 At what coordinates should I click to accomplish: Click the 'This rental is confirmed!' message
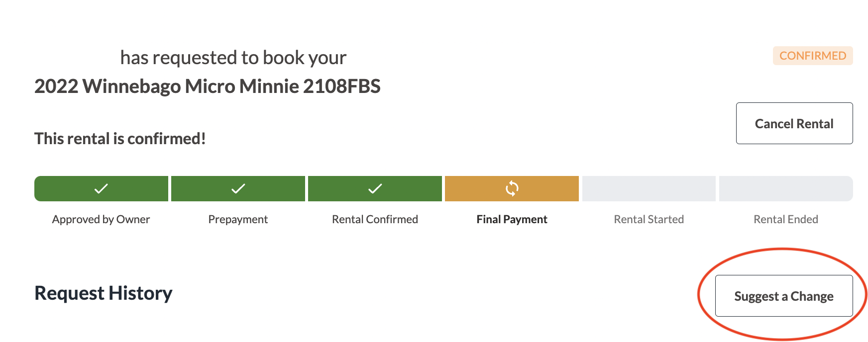pos(120,138)
